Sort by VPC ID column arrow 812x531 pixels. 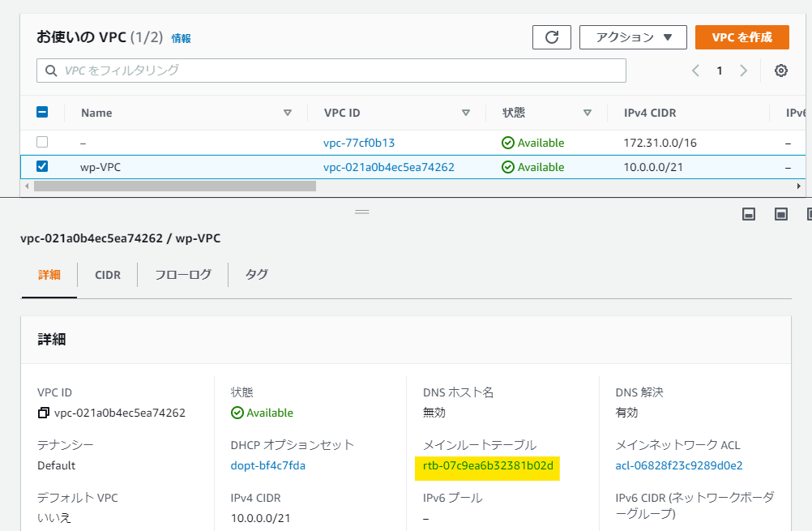[465, 113]
